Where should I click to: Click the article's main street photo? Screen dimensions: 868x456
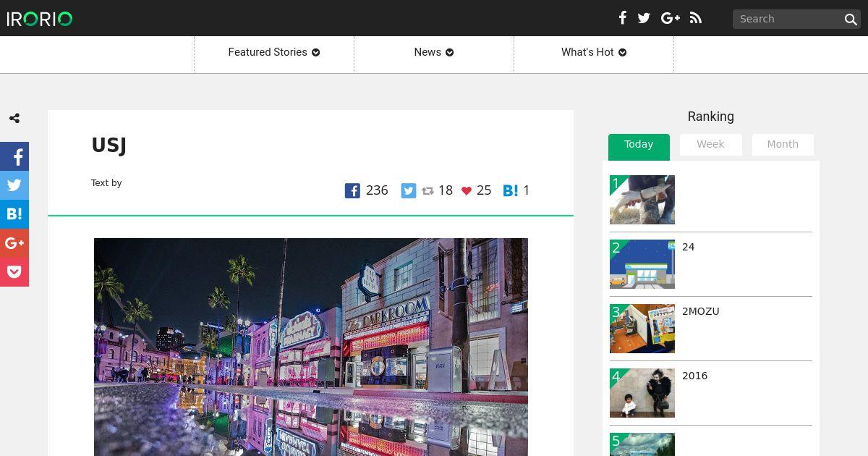click(311, 347)
